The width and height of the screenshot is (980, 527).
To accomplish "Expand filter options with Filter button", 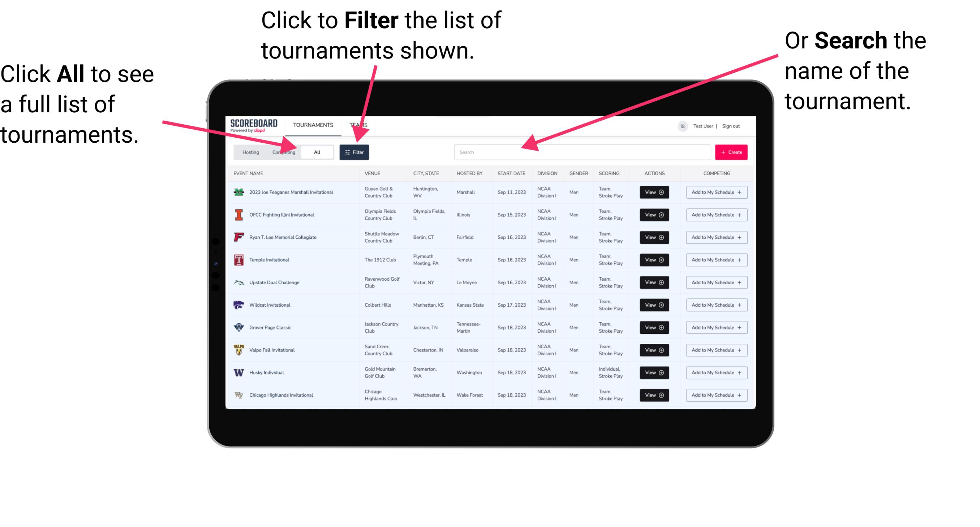I will (x=354, y=152).
